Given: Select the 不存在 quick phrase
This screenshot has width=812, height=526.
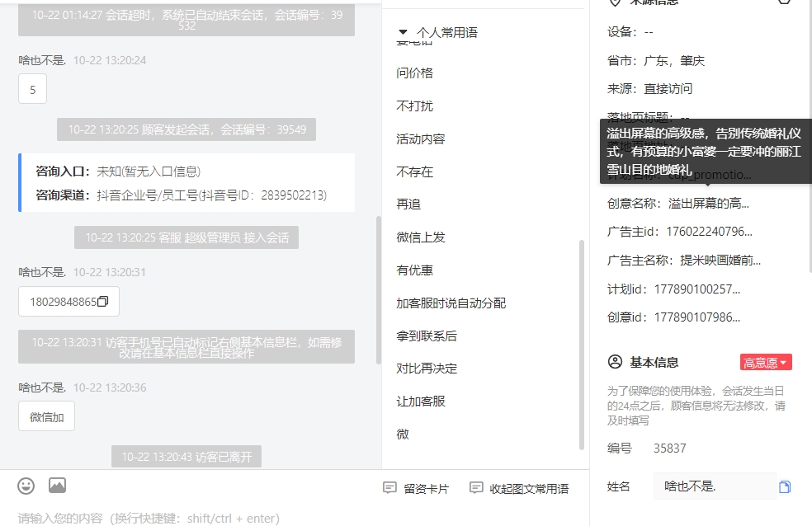Looking at the screenshot, I should point(414,171).
